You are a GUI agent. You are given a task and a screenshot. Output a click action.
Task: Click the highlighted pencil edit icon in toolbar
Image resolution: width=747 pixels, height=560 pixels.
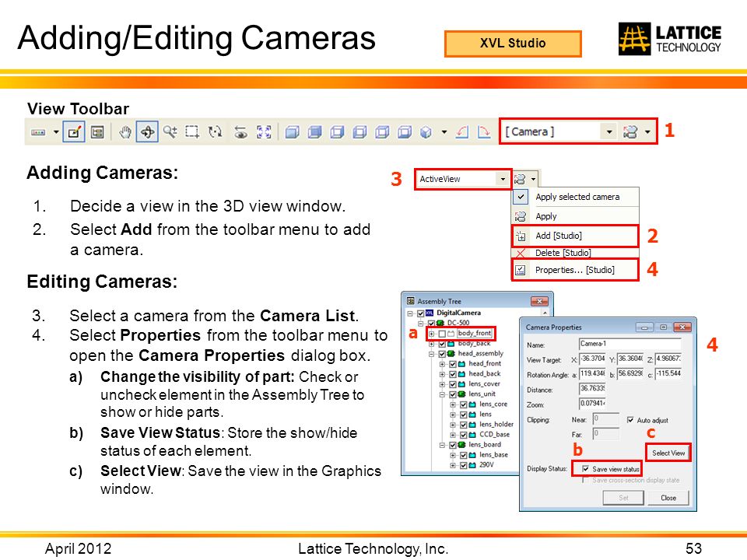pyautogui.click(x=74, y=132)
